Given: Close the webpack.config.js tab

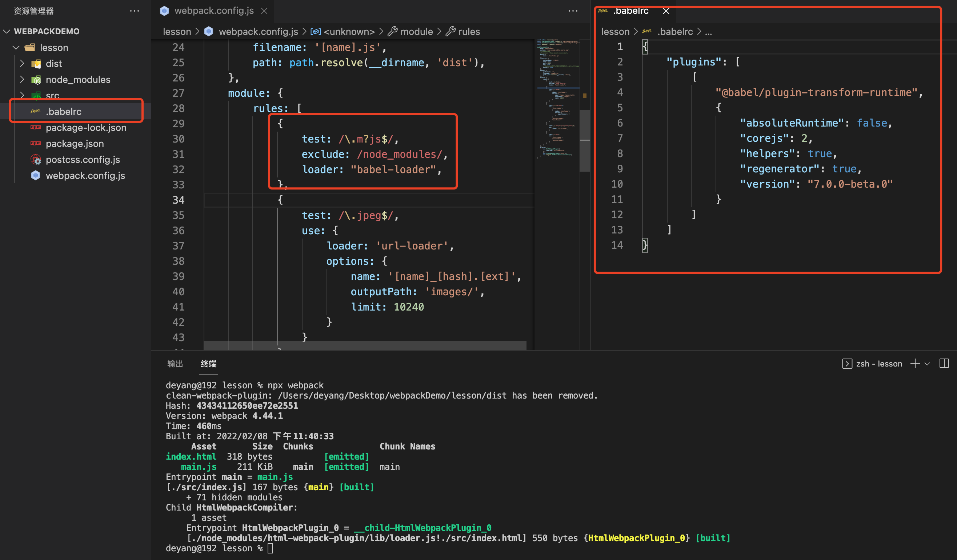Looking at the screenshot, I should (264, 11).
